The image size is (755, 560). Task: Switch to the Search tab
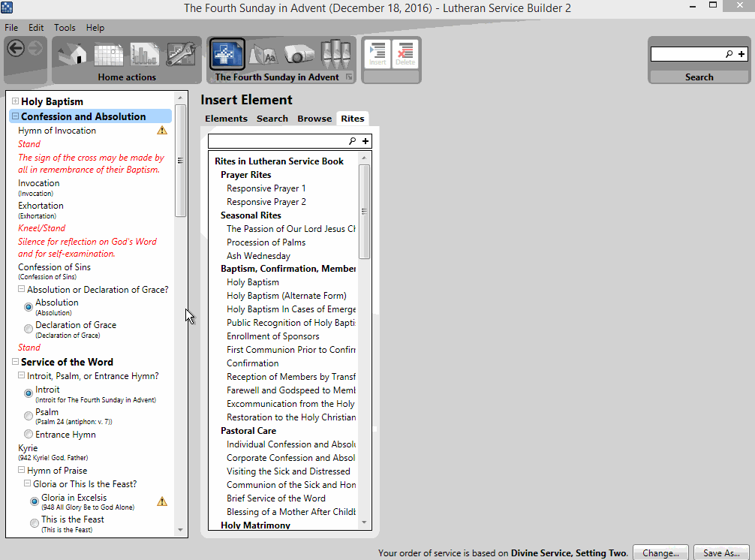(272, 119)
